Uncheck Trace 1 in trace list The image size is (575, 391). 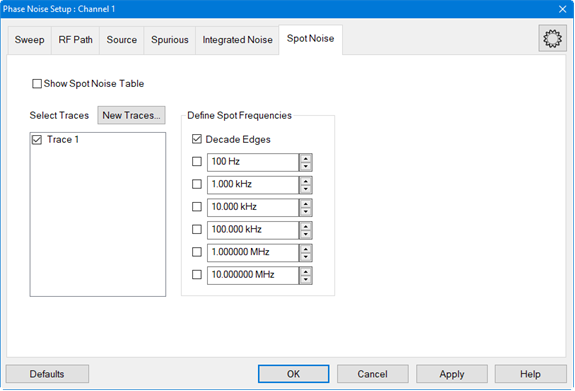37,140
